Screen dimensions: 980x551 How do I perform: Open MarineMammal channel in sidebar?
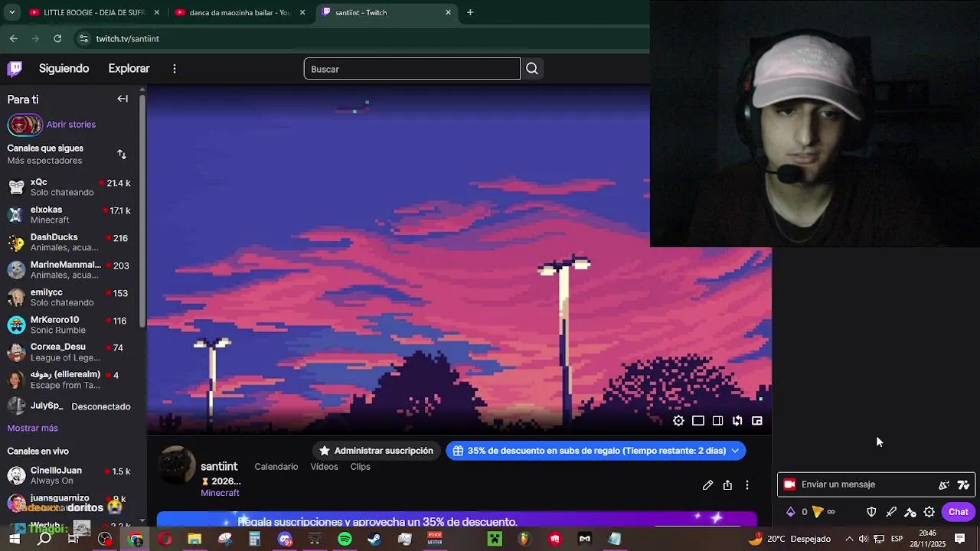pos(70,269)
